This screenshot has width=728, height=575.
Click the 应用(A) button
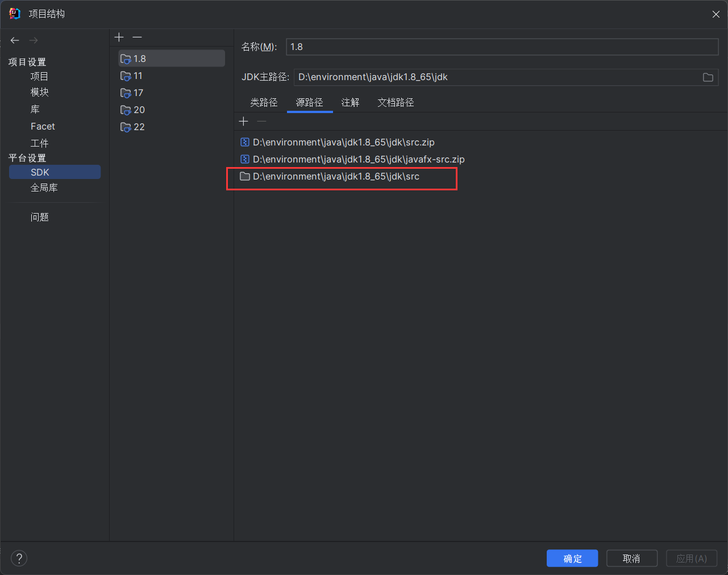692,559
